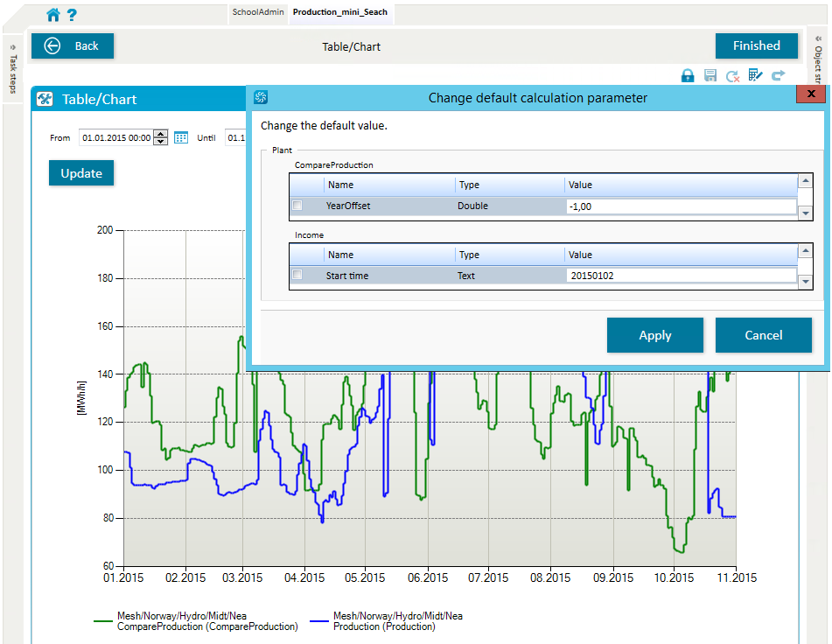The image size is (832, 644).
Task: Click the Home icon
Action: 53,14
